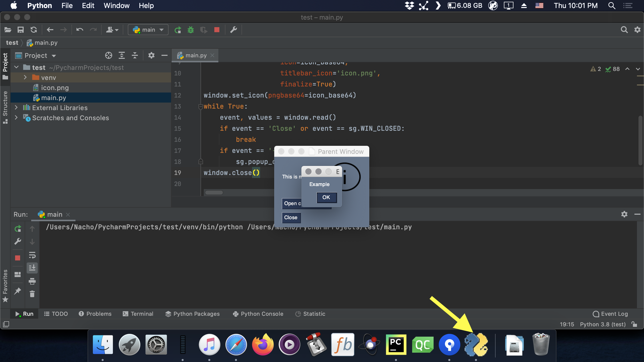Undo last edit with the undo arrow
Image resolution: width=644 pixels, height=362 pixels.
(79, 29)
